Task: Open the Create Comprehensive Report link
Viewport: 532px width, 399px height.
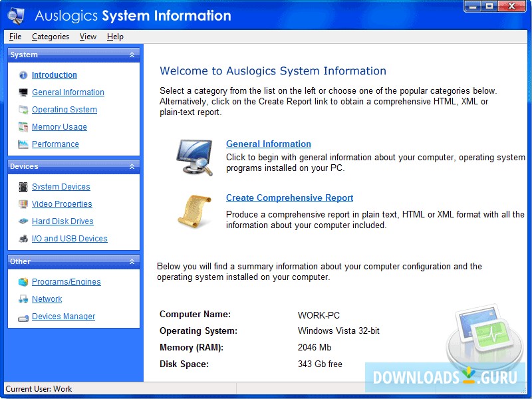Action: pyautogui.click(x=289, y=198)
